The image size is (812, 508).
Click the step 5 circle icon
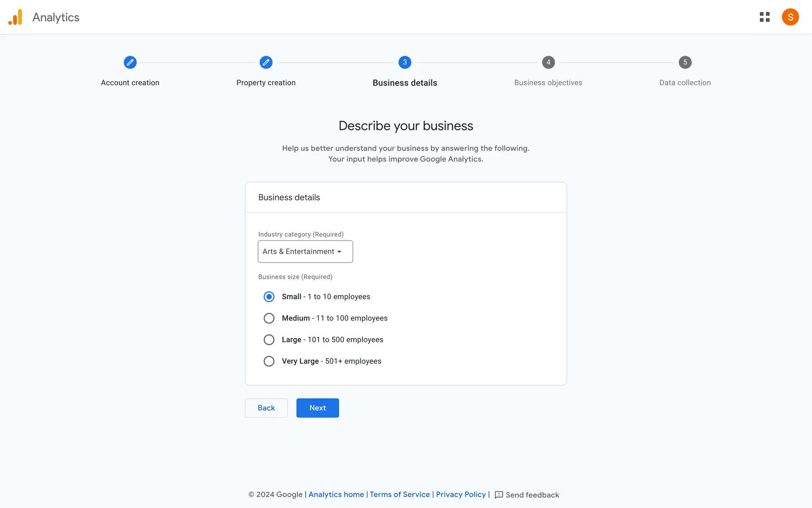click(x=685, y=62)
